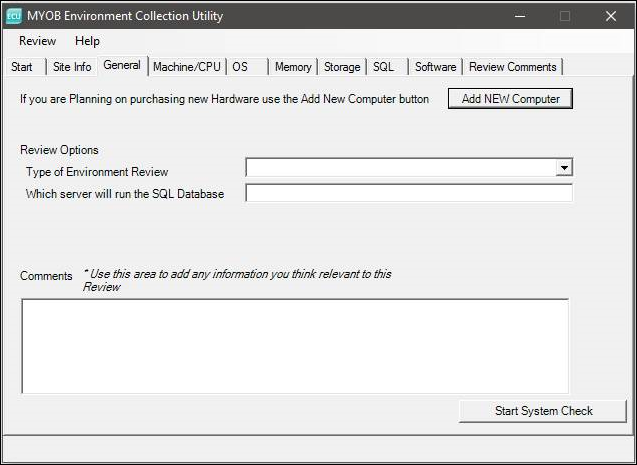This screenshot has width=637, height=465.
Task: Minimize the MYOB Environment Collection Utility window
Action: 518,16
